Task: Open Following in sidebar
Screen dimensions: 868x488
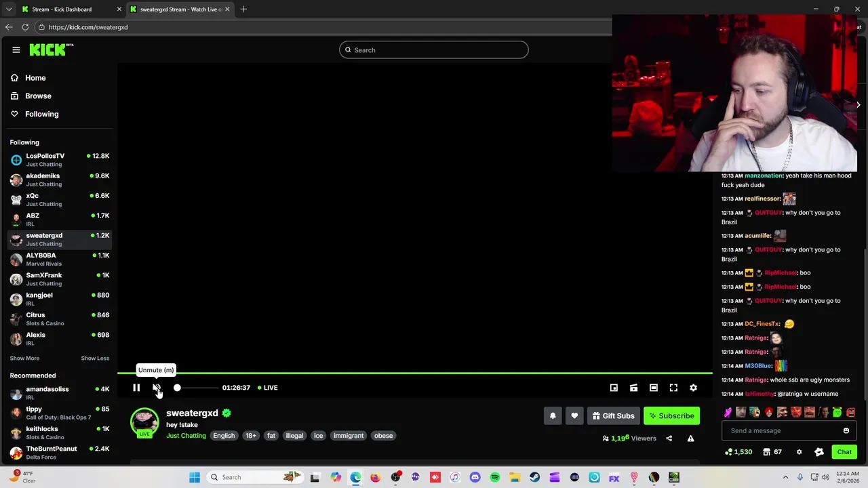Action: (41, 114)
